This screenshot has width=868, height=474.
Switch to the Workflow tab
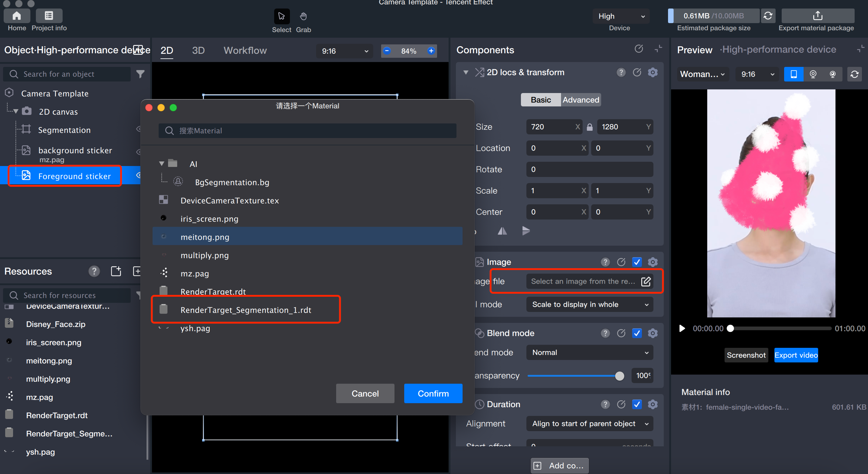[245, 50]
